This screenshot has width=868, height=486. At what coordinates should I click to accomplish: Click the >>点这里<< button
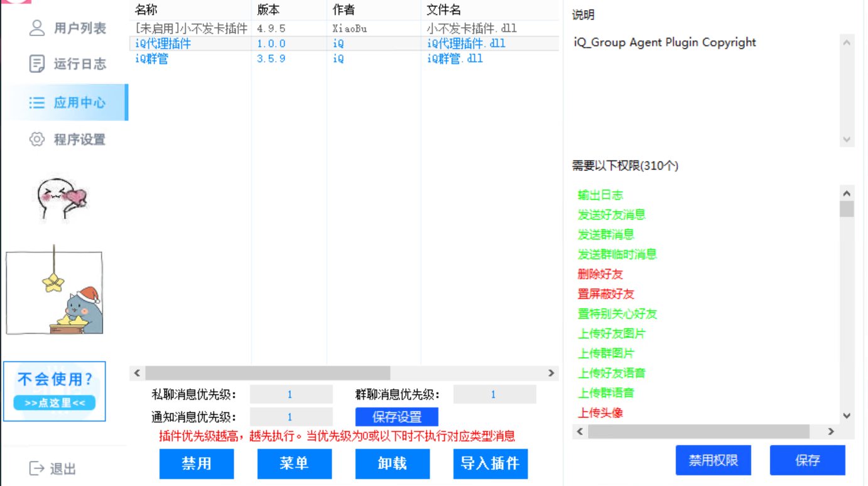(x=55, y=403)
